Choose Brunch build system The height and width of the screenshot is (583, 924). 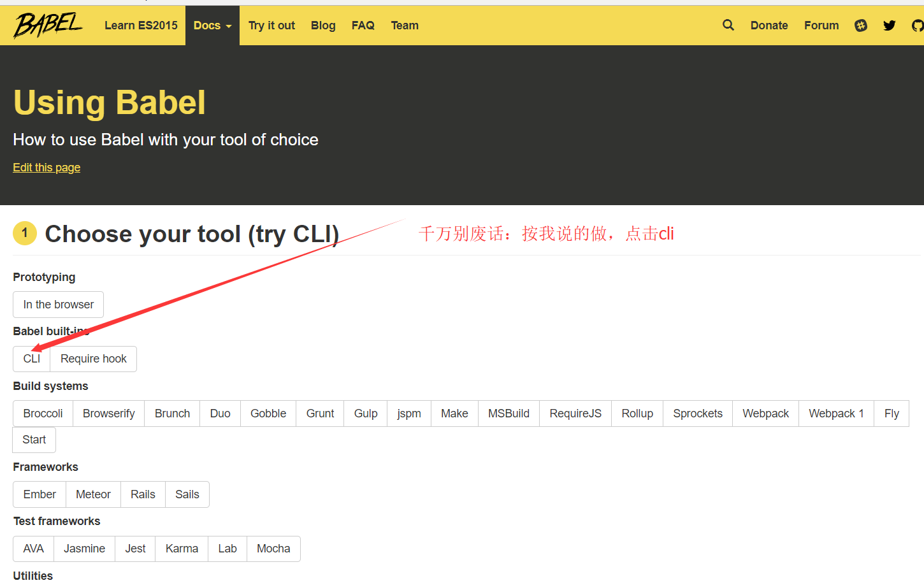[x=172, y=414]
